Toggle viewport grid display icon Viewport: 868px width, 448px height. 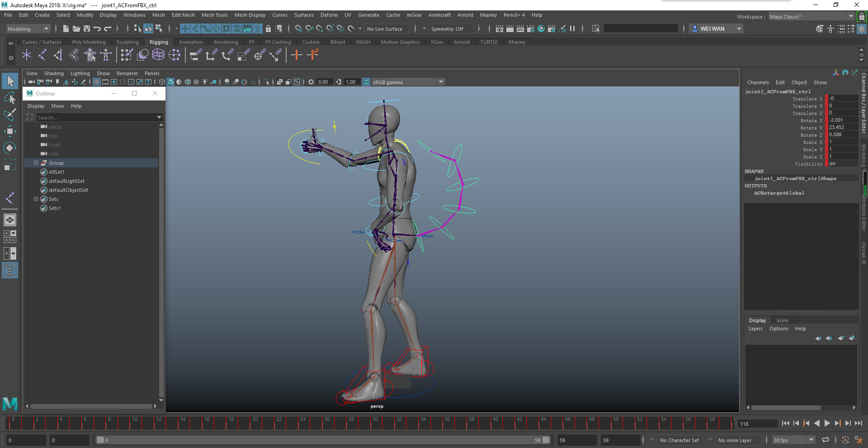(x=97, y=82)
